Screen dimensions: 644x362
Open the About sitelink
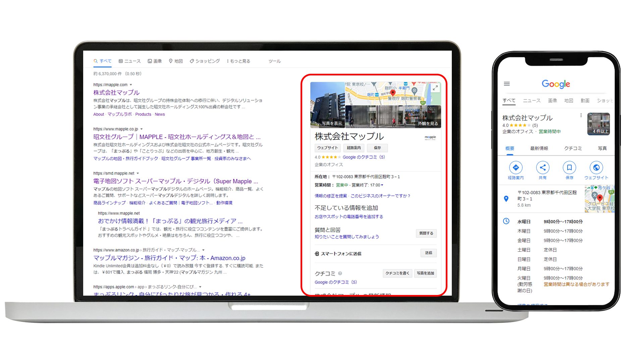click(99, 114)
